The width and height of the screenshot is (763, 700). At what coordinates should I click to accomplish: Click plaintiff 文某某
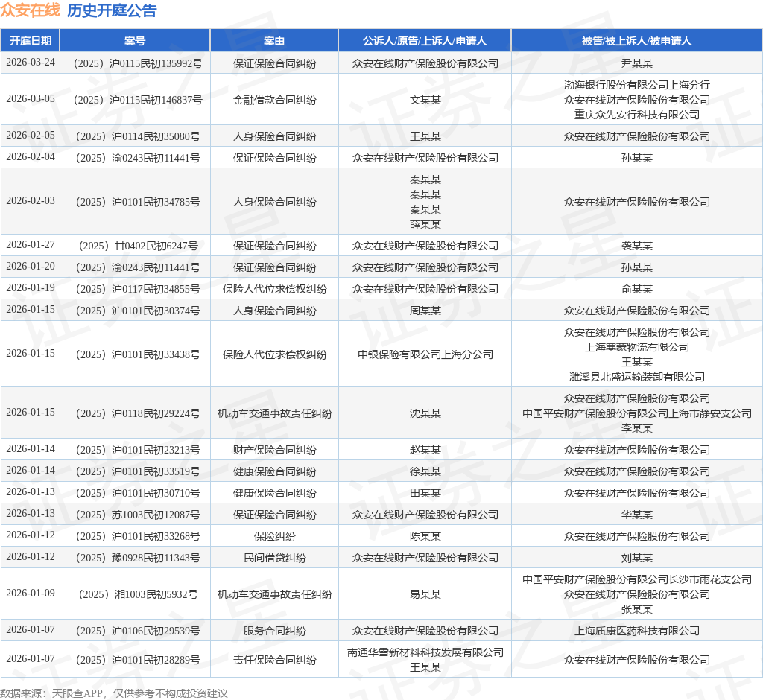[425, 100]
